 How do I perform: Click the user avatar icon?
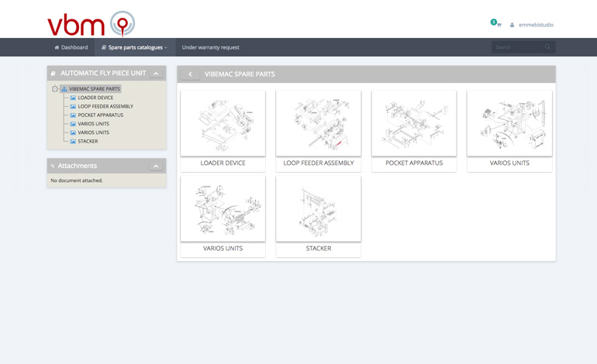512,25
